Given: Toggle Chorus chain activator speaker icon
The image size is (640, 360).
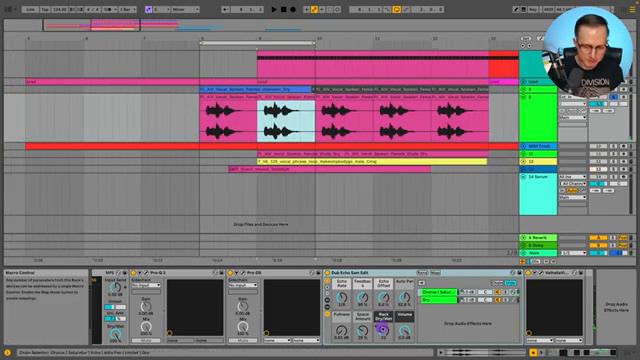Looking at the screenshot, I should coord(498,292).
